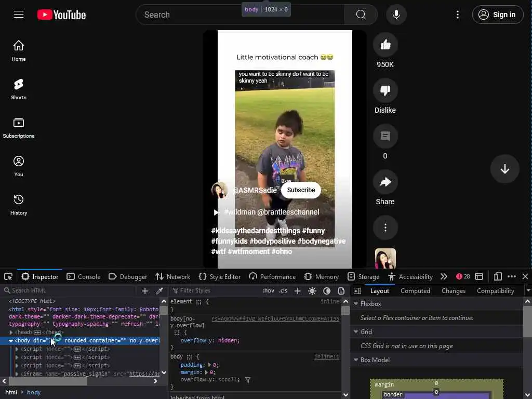
Task: Click the eyedropper color grabber
Action: [x=159, y=291]
